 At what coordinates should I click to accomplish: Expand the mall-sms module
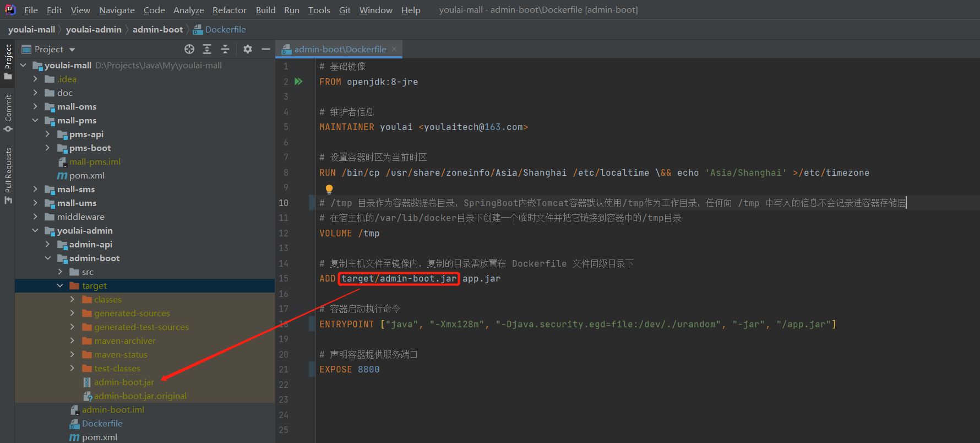click(x=35, y=189)
